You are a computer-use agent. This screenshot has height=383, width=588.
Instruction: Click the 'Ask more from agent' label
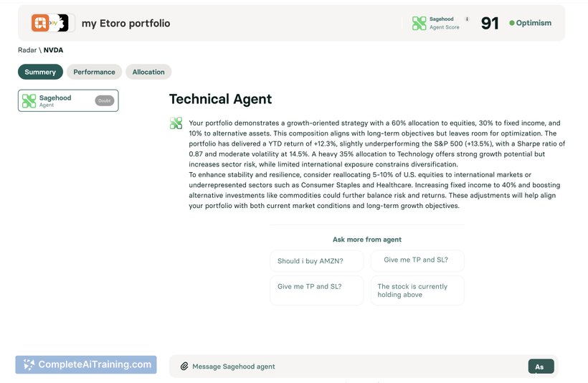(x=367, y=240)
